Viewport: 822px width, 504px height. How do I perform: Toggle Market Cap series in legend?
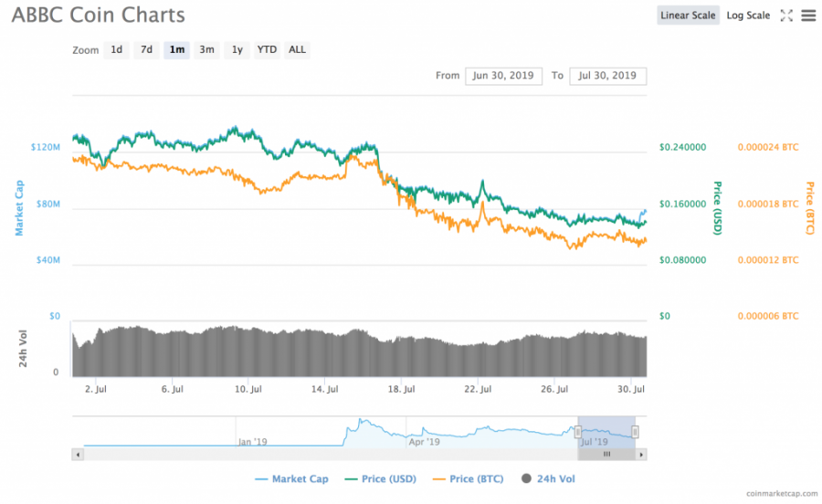291,478
